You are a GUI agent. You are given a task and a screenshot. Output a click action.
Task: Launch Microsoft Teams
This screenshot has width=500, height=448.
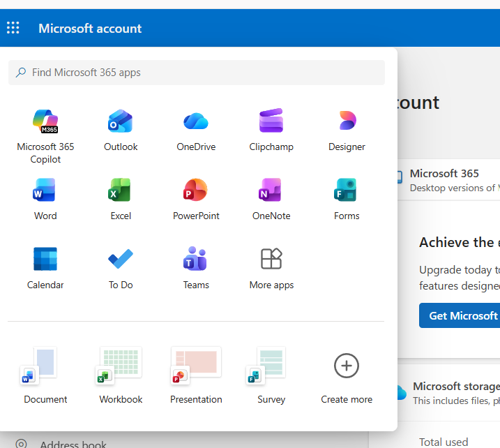click(196, 268)
